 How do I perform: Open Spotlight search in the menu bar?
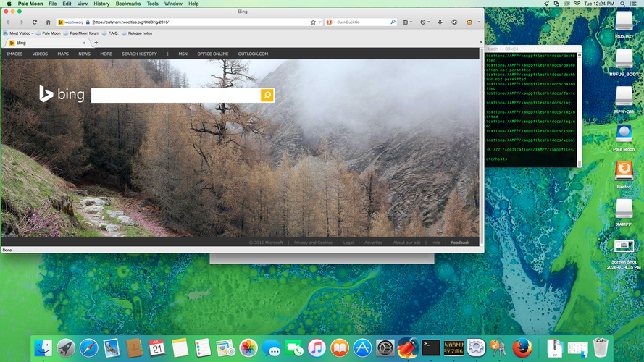click(x=623, y=4)
